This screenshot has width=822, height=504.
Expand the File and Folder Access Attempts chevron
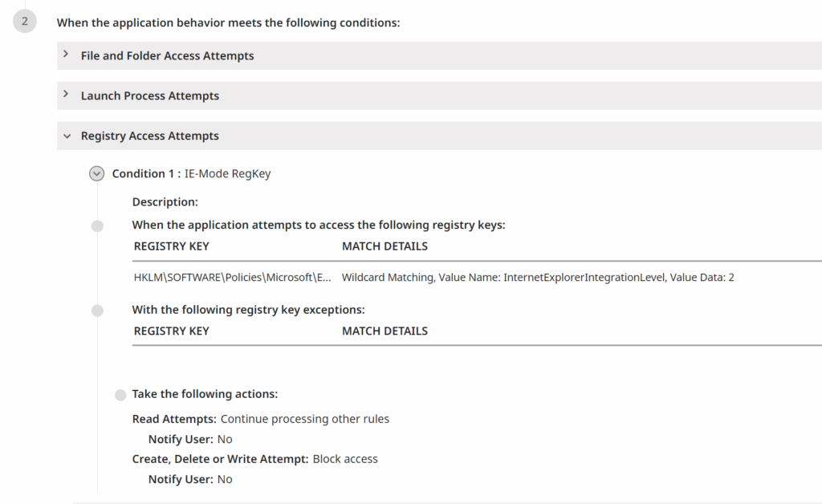66,55
